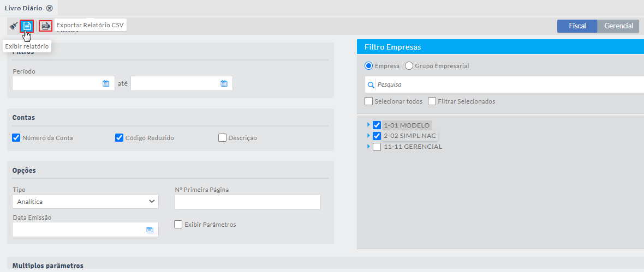Click the Data Emissão input field

pyautogui.click(x=86, y=229)
